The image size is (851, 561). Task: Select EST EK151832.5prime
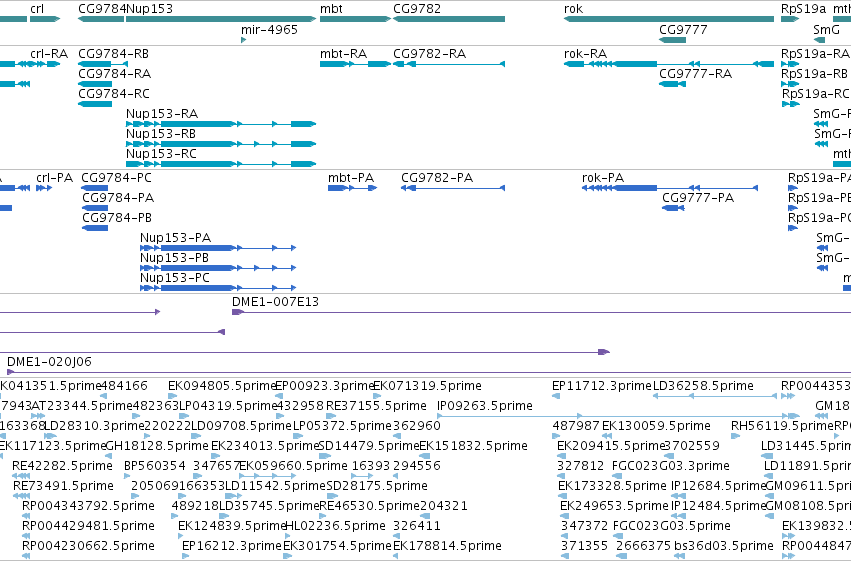point(473,446)
